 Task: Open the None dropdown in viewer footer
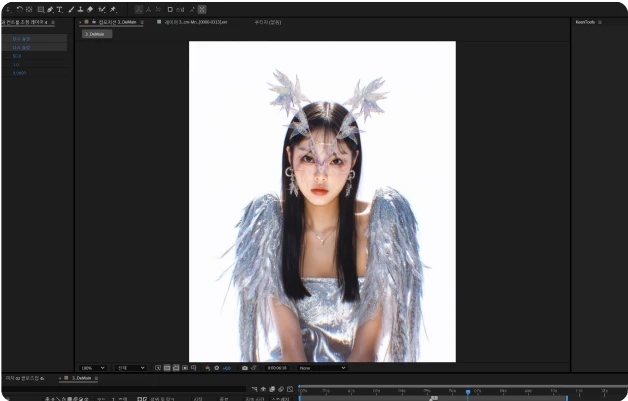coord(322,368)
